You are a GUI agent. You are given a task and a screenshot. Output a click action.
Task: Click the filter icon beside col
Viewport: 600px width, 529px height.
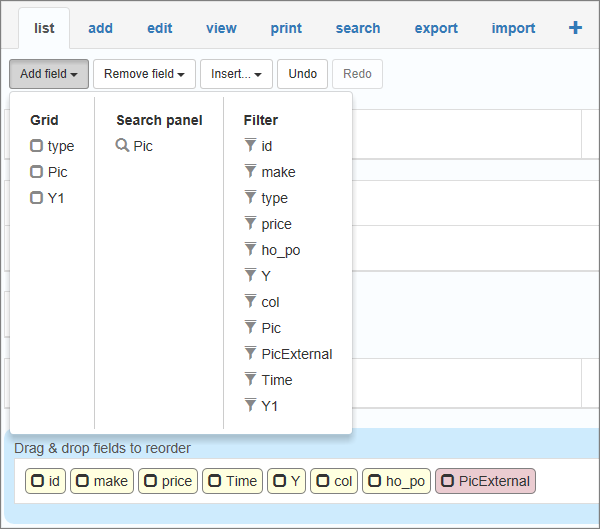coord(250,302)
